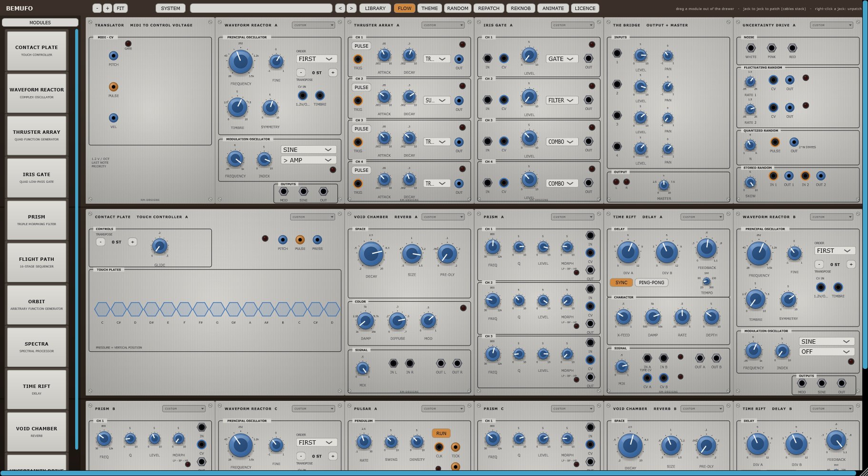Click the RANDOM button
Screen dimensions: 868x476
tap(457, 8)
